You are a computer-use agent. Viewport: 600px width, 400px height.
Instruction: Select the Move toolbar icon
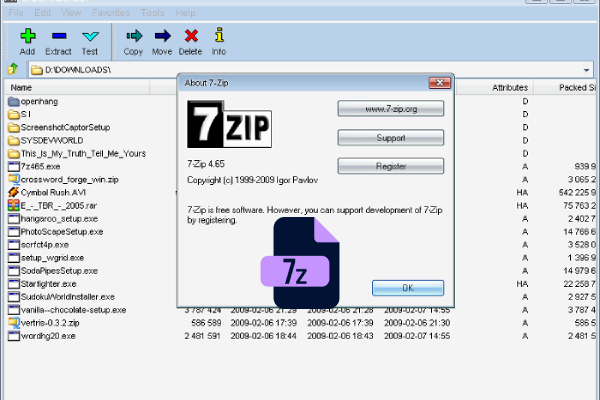click(x=162, y=37)
